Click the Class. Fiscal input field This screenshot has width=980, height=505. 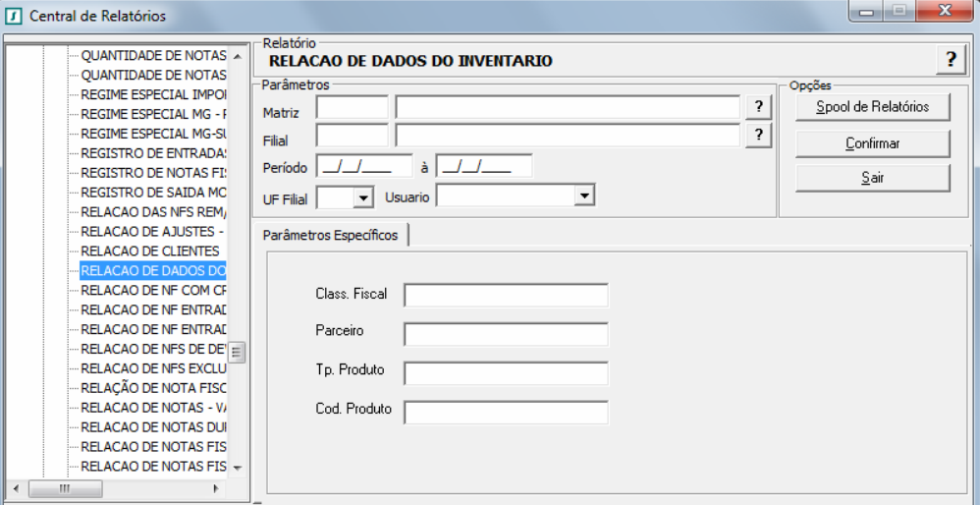pos(506,295)
